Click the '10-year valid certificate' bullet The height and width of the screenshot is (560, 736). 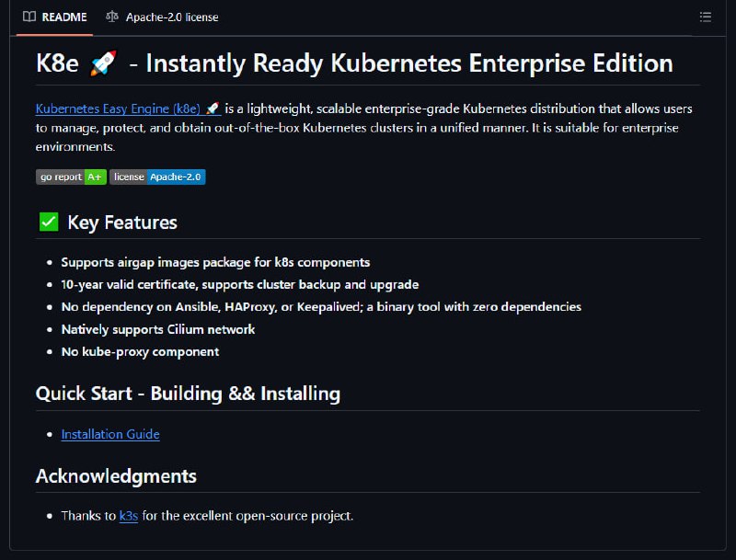click(x=240, y=285)
